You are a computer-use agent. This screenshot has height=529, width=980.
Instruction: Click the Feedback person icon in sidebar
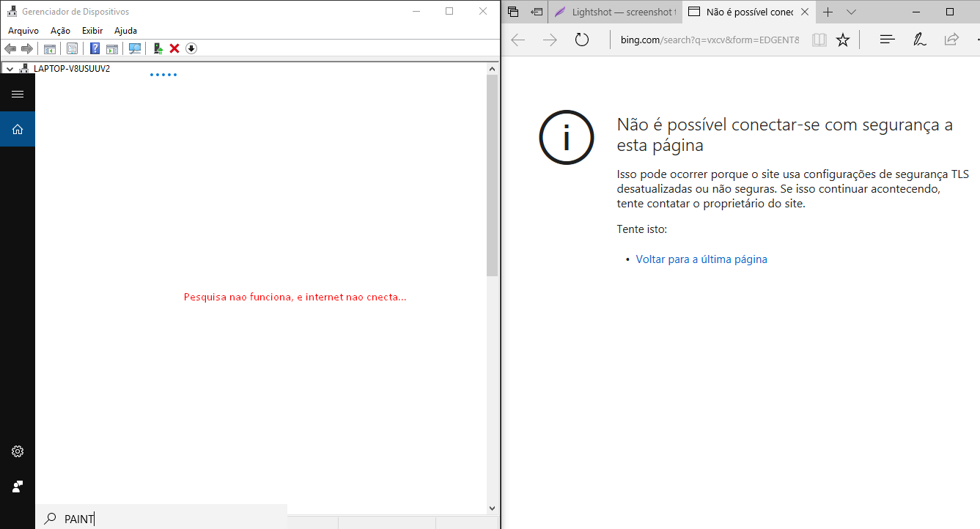pos(18,487)
